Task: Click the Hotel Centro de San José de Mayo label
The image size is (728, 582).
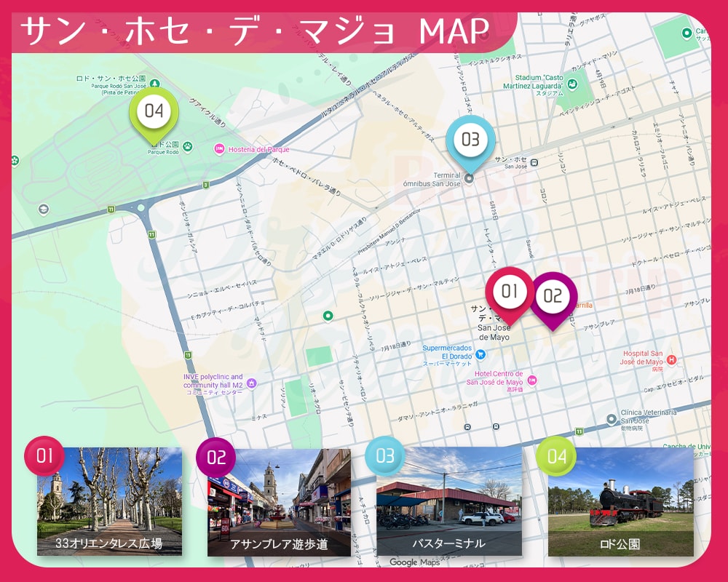Action: click(x=495, y=381)
